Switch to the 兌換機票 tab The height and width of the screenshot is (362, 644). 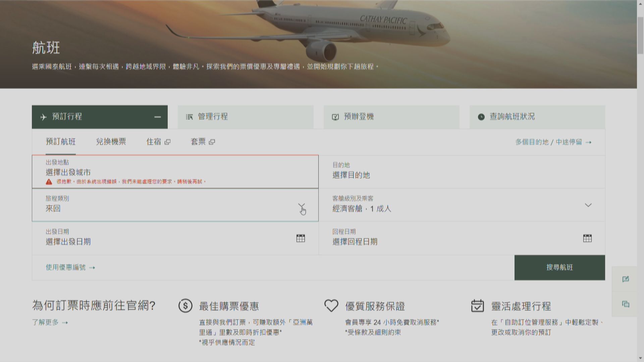coord(111,142)
